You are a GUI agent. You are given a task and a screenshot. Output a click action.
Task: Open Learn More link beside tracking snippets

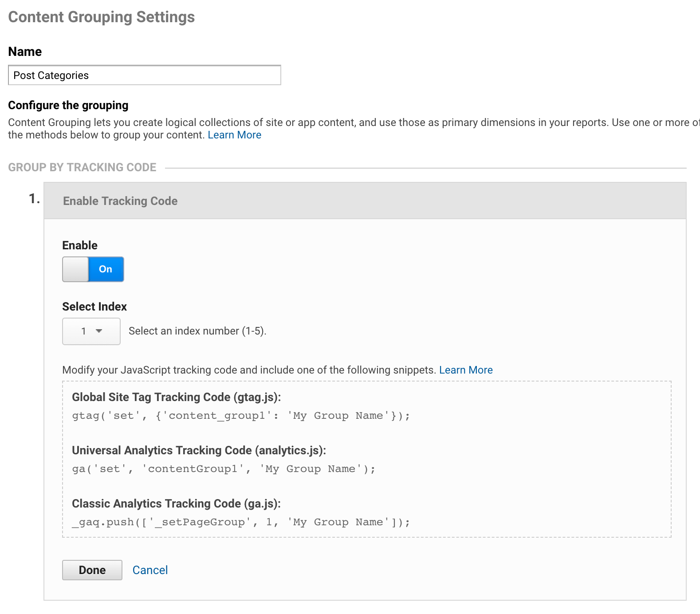point(466,370)
